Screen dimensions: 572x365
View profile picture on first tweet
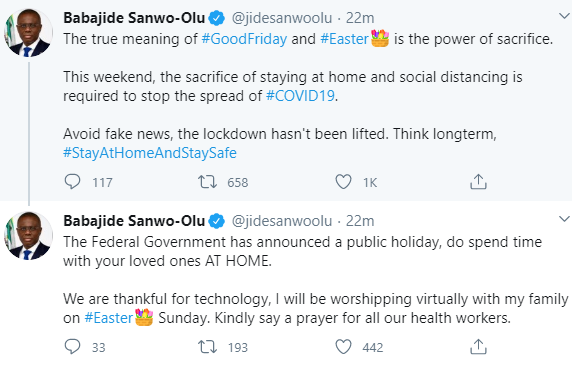(28, 32)
